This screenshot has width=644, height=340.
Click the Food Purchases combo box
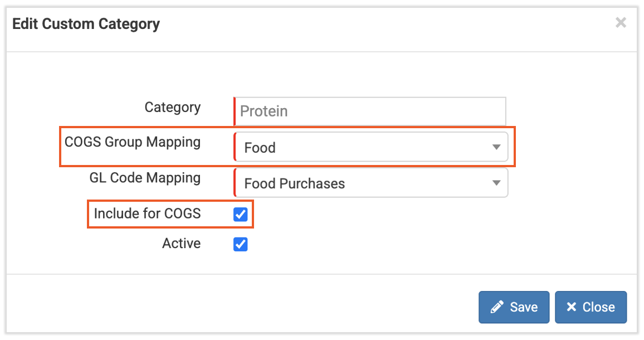tap(372, 183)
